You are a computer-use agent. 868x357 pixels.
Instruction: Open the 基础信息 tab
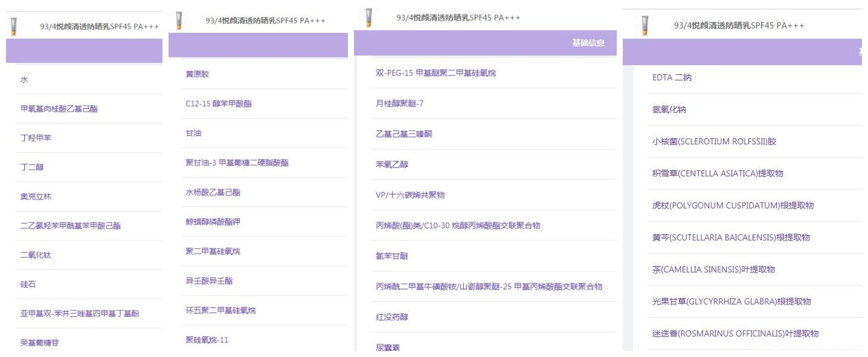(588, 43)
